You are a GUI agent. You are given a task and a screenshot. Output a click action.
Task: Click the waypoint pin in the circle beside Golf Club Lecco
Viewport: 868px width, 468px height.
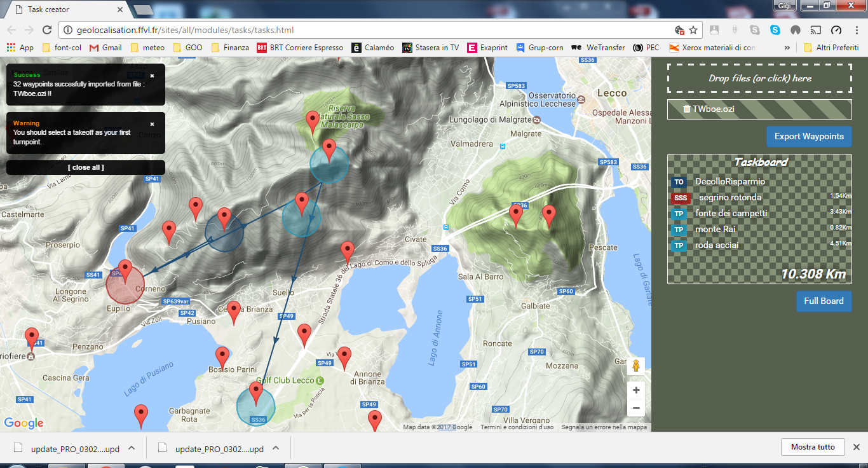click(256, 393)
